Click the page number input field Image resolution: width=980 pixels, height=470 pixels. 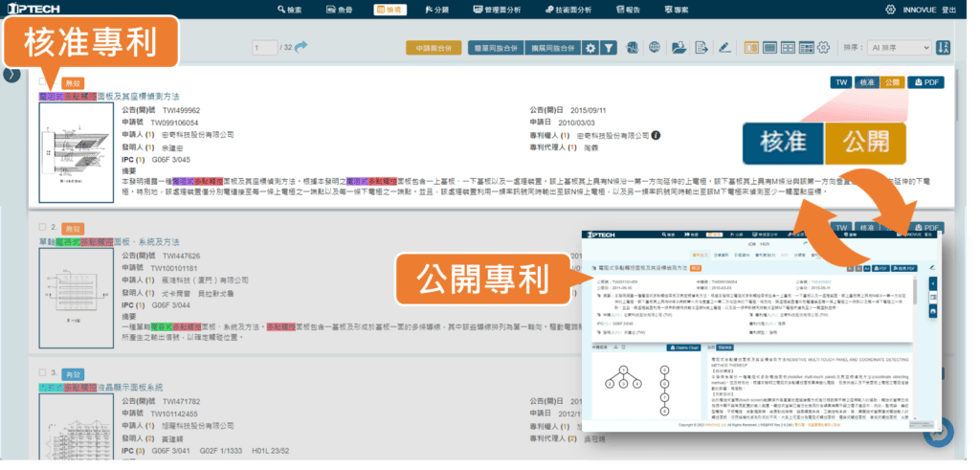tap(265, 47)
